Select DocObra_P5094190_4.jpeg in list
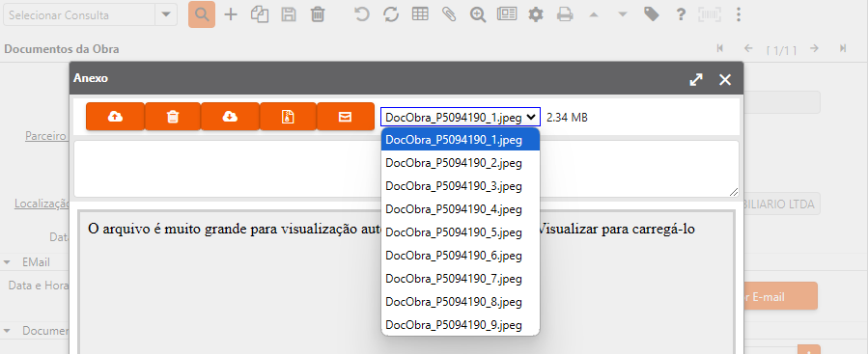 (461, 209)
